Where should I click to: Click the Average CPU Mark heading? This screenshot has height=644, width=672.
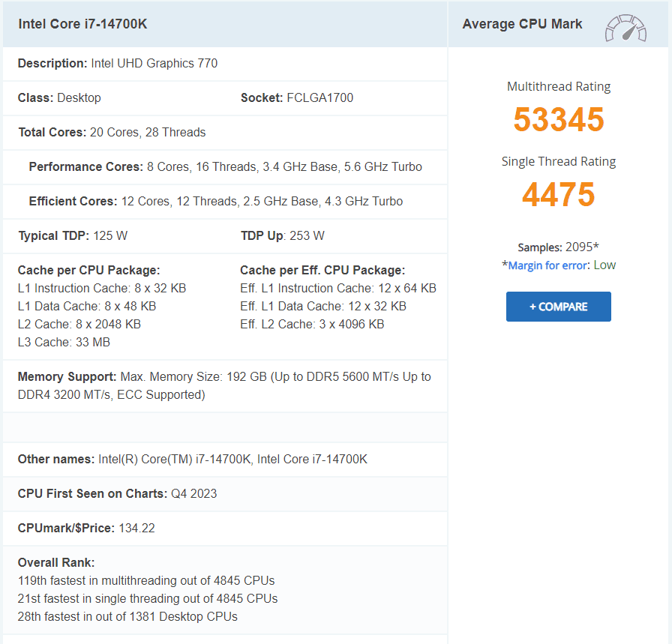tap(522, 24)
